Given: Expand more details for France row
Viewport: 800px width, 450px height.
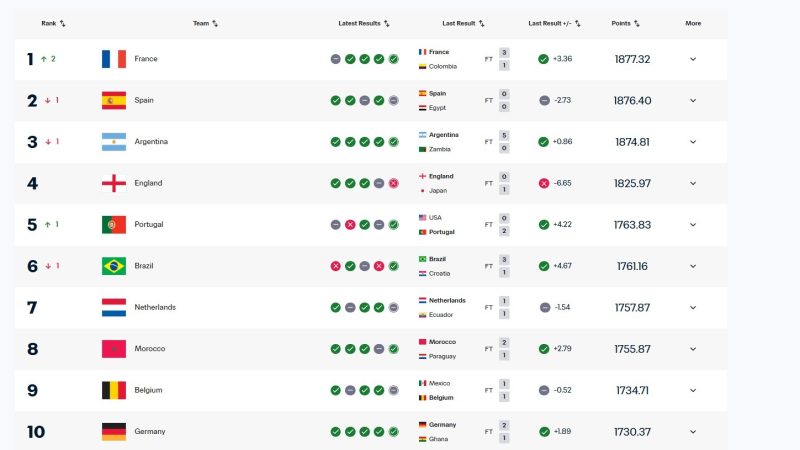Looking at the screenshot, I should pos(693,59).
